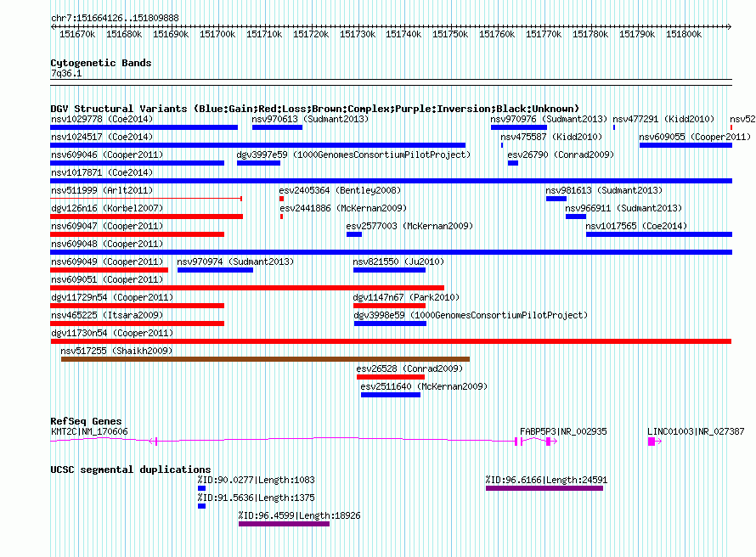Click the nsv821550 (Ju2010) label
756x557 pixels.
398,262
